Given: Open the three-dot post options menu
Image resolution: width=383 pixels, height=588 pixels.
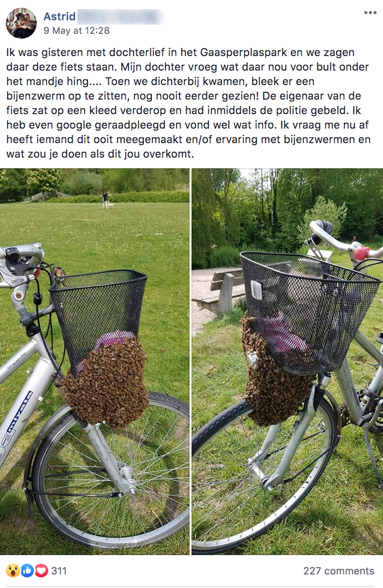Looking at the screenshot, I should [370, 13].
